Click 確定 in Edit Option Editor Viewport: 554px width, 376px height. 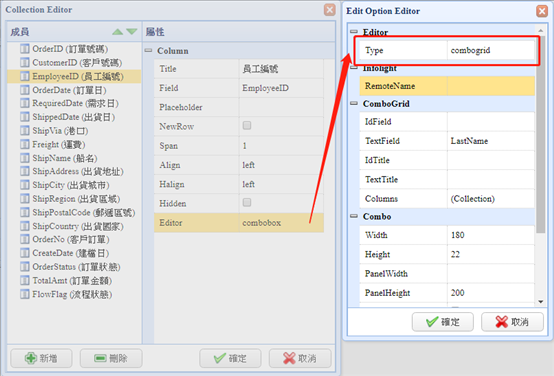pyautogui.click(x=443, y=322)
